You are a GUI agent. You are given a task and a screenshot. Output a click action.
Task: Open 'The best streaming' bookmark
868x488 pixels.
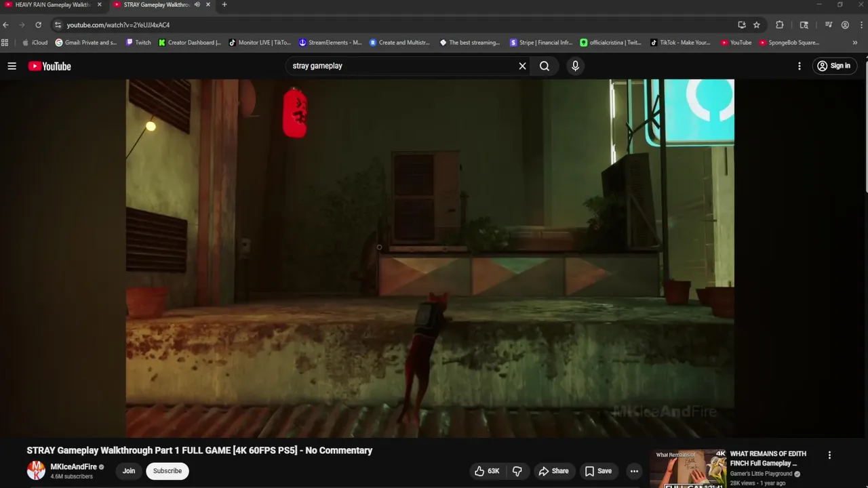470,43
